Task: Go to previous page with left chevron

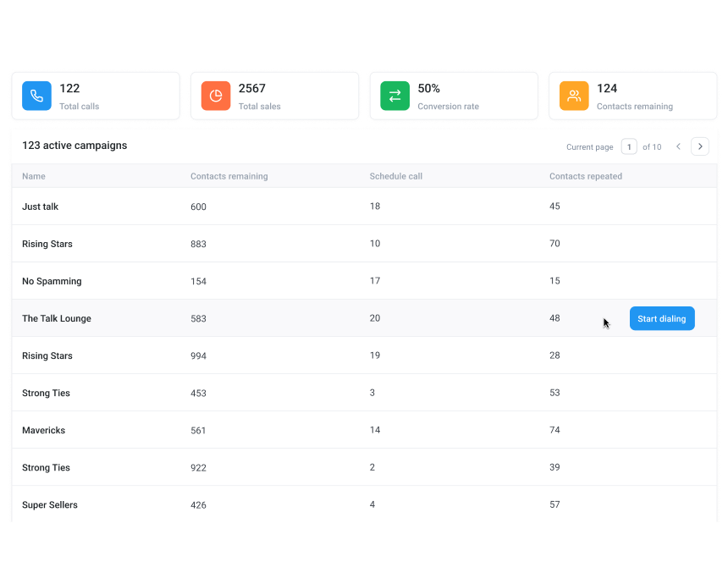Action: pos(678,146)
